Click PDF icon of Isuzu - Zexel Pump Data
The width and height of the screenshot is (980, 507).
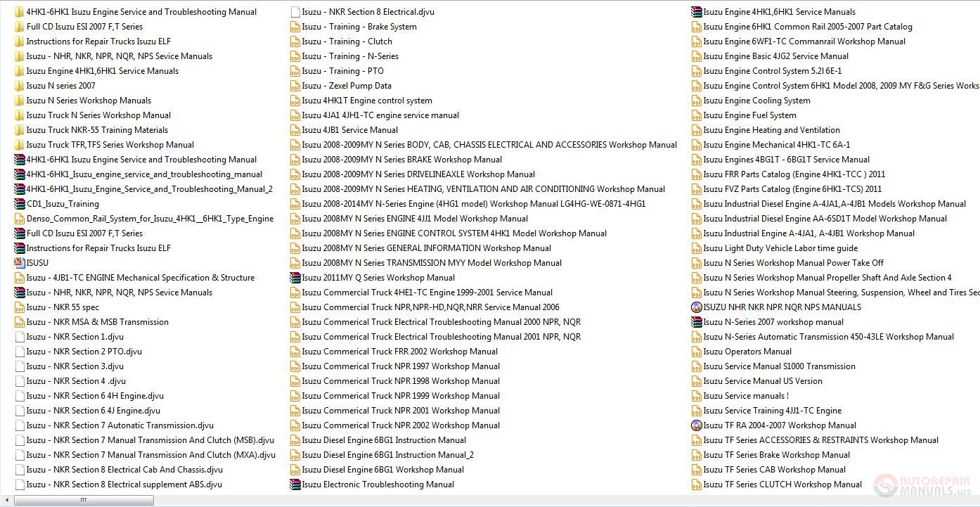[295, 86]
